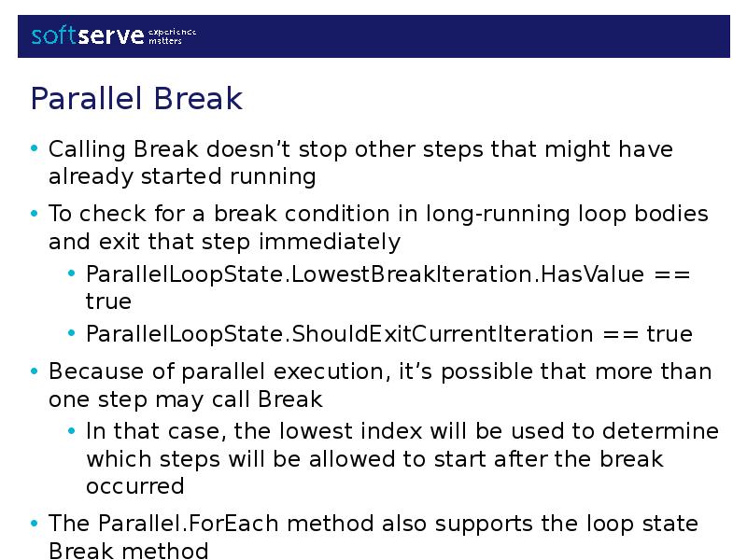
Task: Click the "experience matters" tagline text
Action: point(173,35)
